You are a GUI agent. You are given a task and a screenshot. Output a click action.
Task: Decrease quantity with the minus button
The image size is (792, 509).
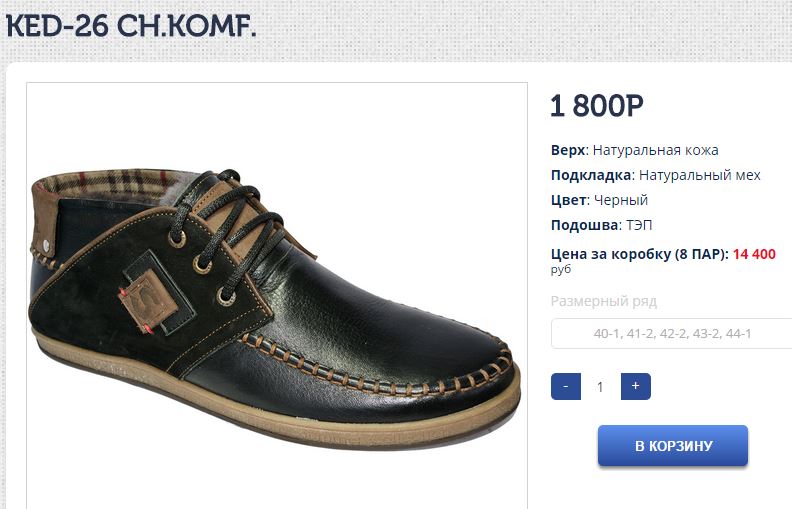[x=566, y=386]
